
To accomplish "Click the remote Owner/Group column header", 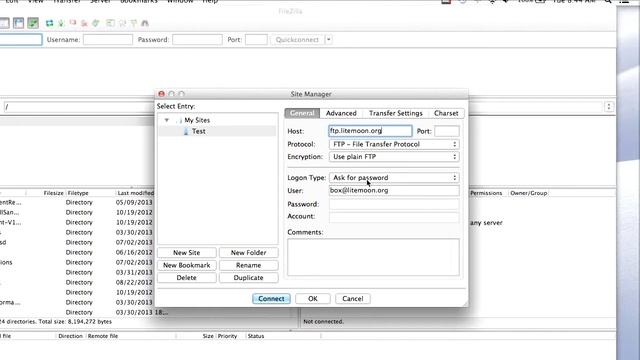I will coord(529,193).
